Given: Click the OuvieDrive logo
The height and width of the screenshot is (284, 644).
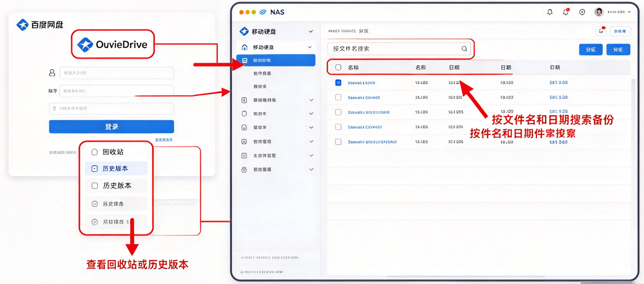Looking at the screenshot, I should click(113, 44).
